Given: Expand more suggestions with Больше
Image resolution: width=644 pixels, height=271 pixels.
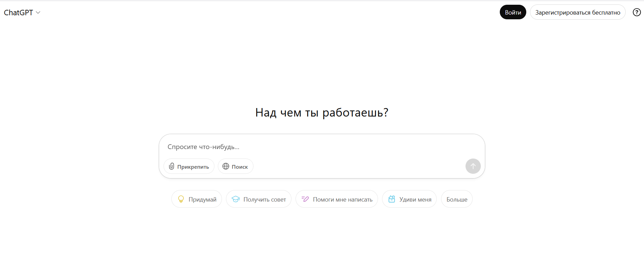Looking at the screenshot, I should pos(456,199).
